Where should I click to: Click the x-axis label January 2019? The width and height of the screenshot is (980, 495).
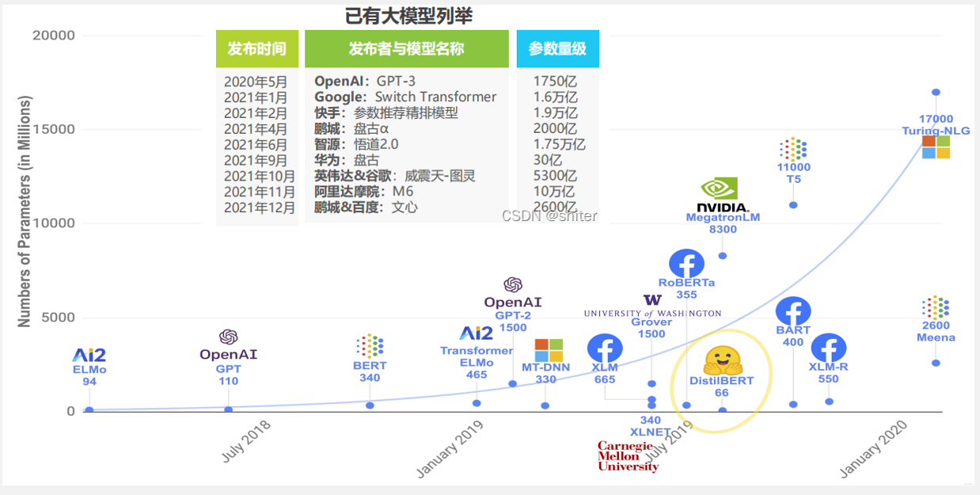(x=450, y=449)
